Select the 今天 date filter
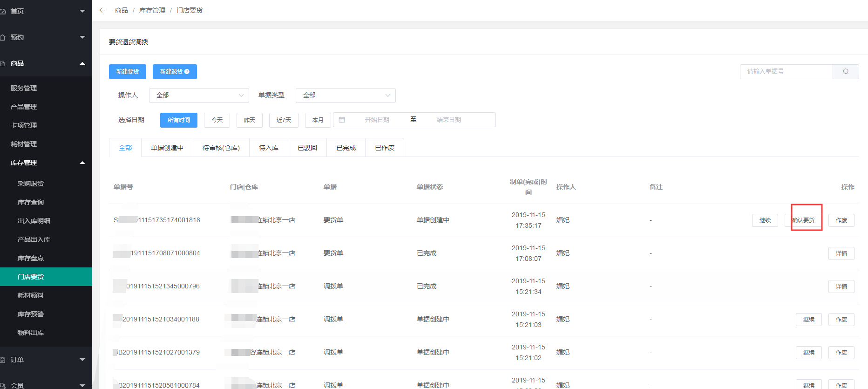 [217, 120]
